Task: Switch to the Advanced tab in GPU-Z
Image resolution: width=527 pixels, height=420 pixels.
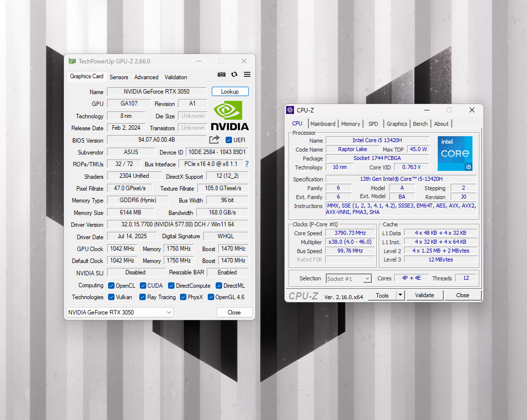Action: 146,77
